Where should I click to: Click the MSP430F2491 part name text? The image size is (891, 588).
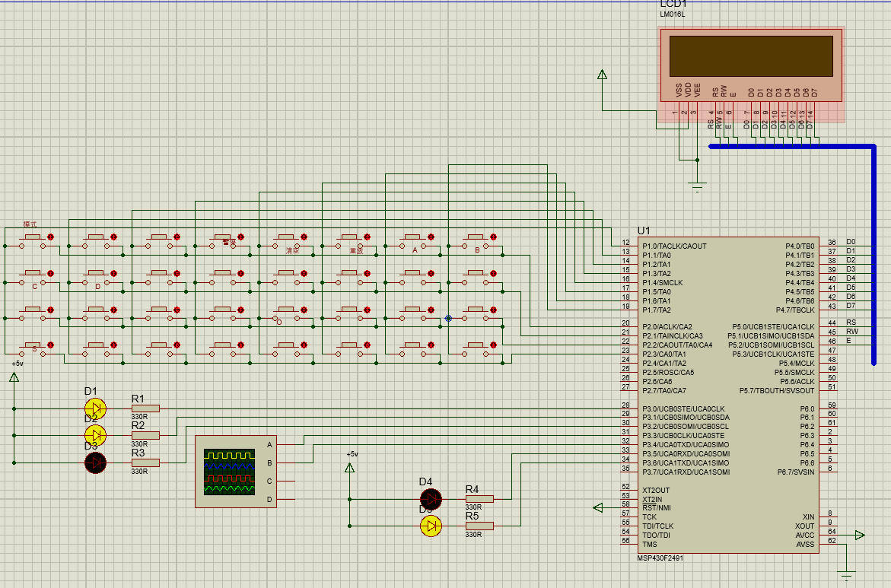[660, 558]
